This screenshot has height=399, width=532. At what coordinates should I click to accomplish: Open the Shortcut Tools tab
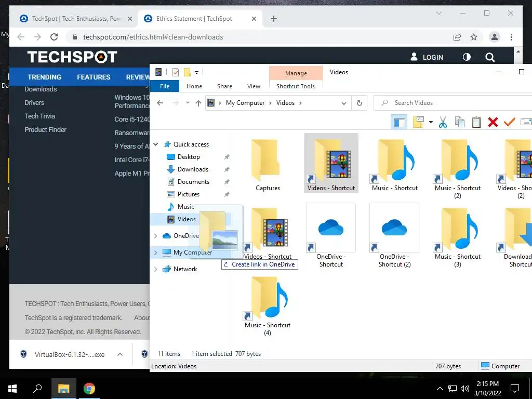(296, 86)
